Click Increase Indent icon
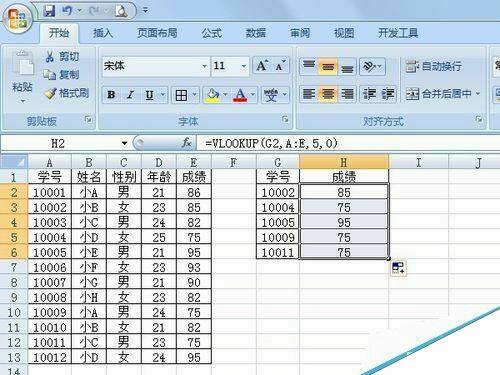500x375 pixels. pyautogui.click(x=388, y=94)
